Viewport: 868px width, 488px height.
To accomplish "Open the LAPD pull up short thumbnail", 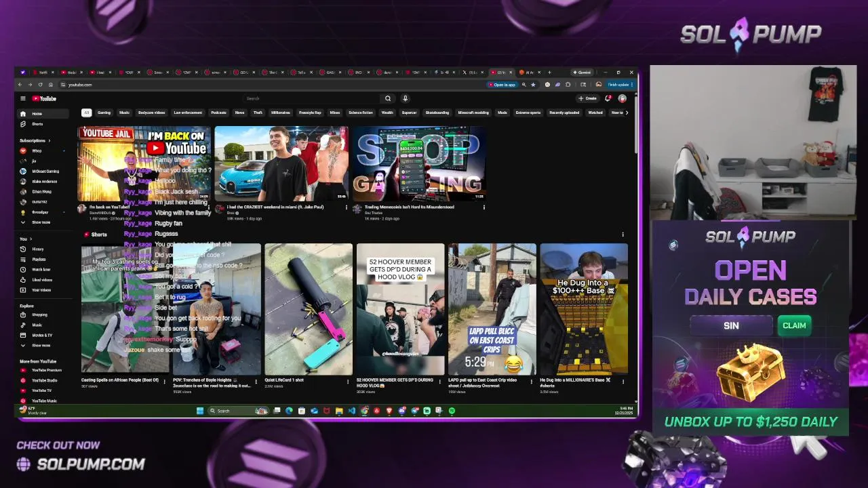I will click(492, 309).
